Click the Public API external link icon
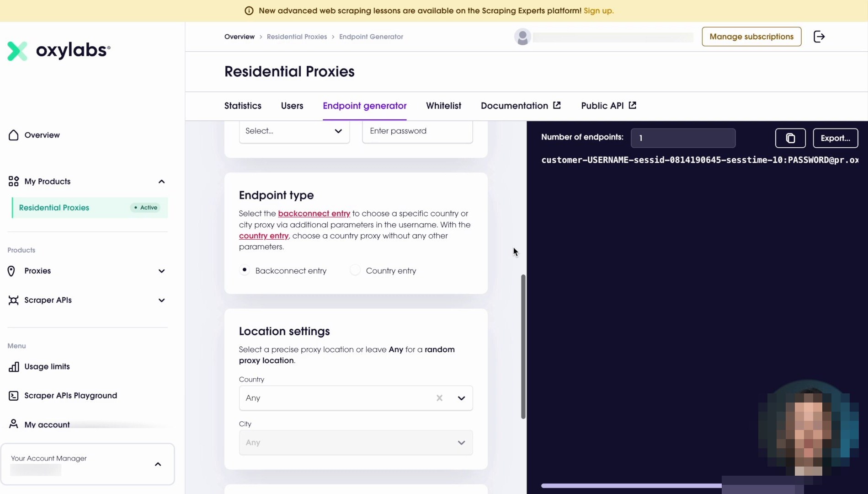 (633, 105)
